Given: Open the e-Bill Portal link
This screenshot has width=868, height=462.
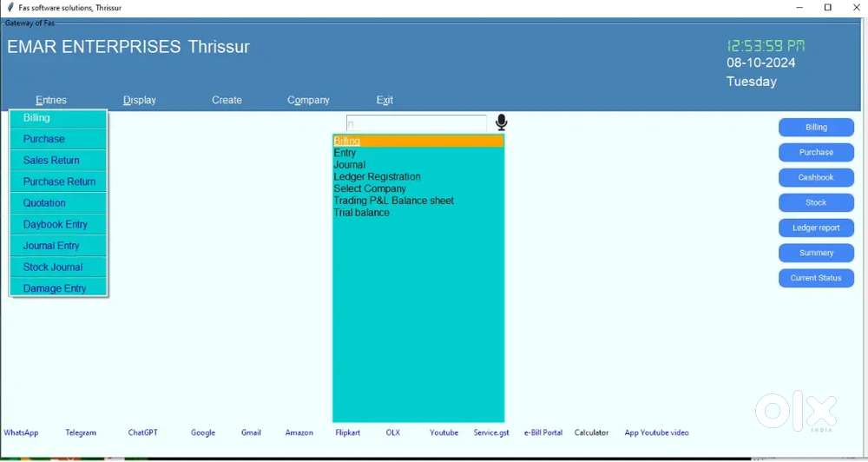Looking at the screenshot, I should 543,432.
